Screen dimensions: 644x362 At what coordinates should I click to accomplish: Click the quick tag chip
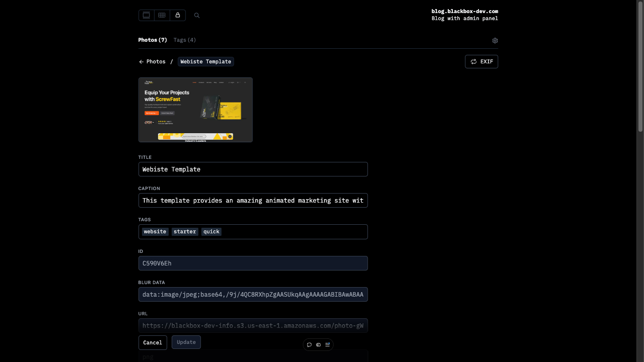[211, 232]
